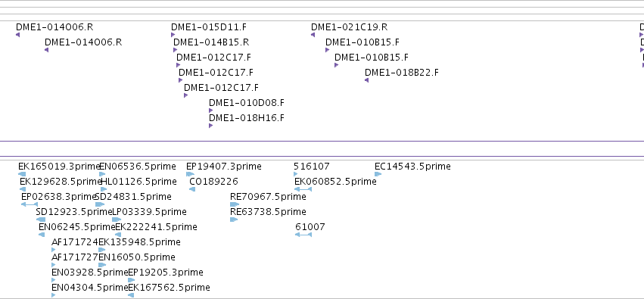Select the EK165019.3prime blue arrow glyph
The image size is (644, 299).
click(x=22, y=174)
